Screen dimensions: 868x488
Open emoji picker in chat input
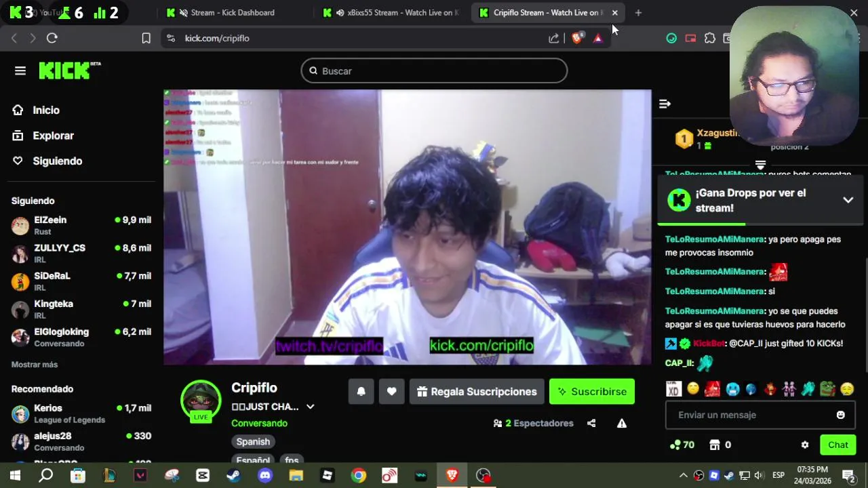[841, 415]
